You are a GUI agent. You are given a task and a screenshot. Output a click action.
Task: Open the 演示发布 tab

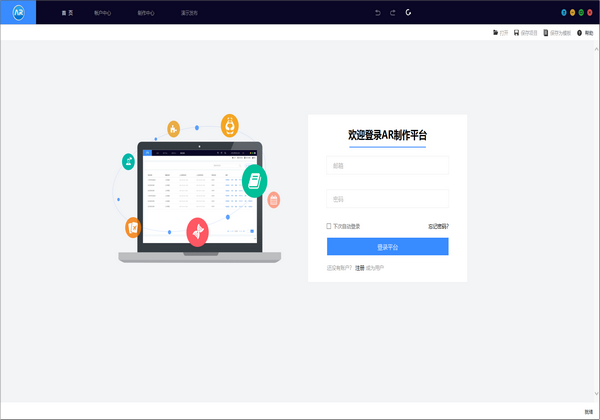(x=188, y=13)
